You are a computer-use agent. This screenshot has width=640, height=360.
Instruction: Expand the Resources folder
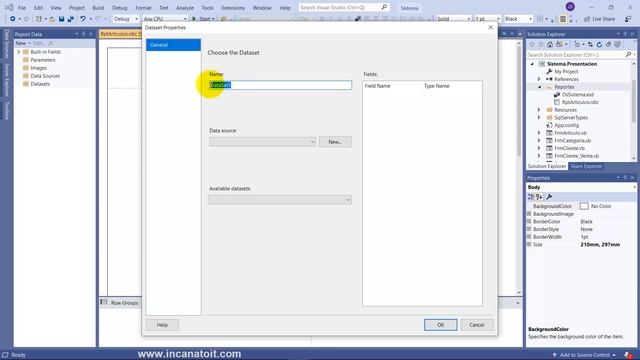tap(539, 110)
